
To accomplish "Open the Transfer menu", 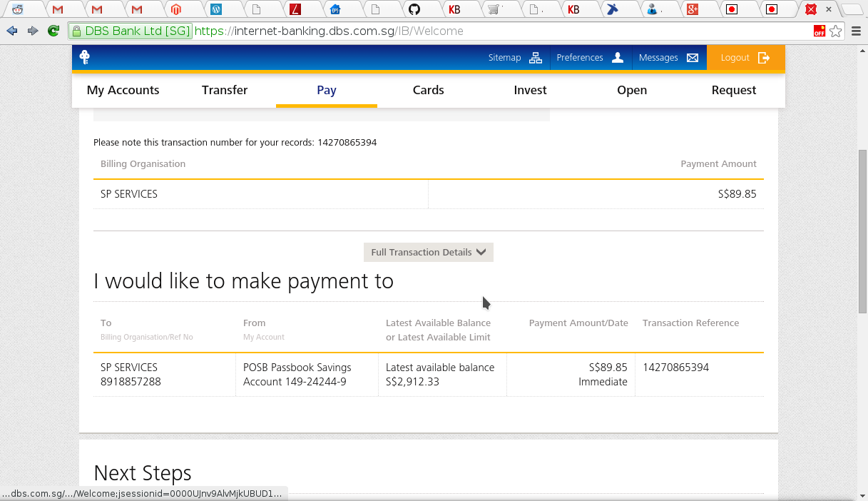I will click(225, 90).
